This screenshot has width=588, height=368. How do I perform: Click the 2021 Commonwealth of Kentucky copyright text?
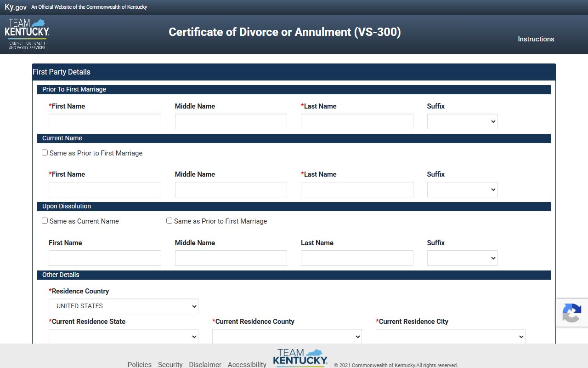point(396,365)
